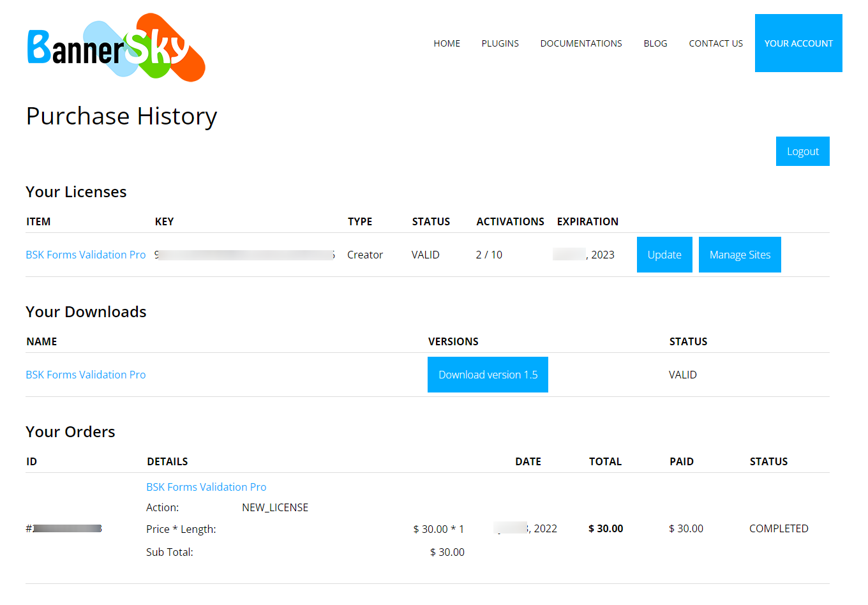Screen dimensions: 868x605
Task: Click the BannerSky logo
Action: coord(115,45)
